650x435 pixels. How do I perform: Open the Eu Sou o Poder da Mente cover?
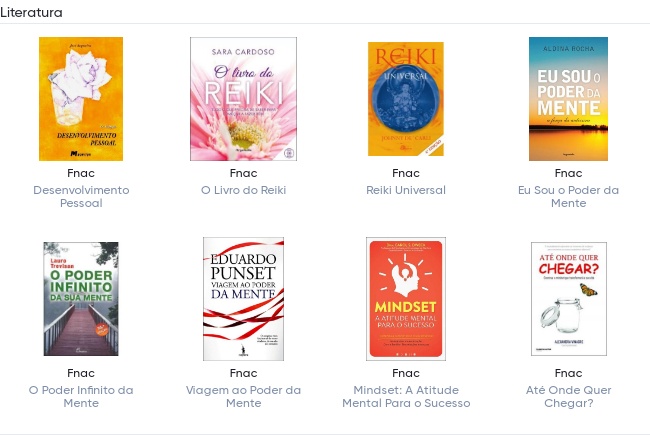[568, 99]
